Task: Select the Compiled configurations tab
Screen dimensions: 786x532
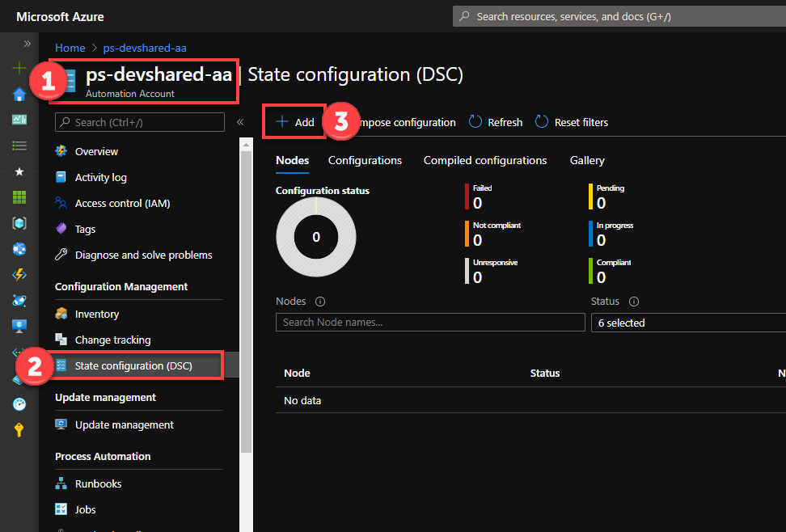Action: coord(485,160)
